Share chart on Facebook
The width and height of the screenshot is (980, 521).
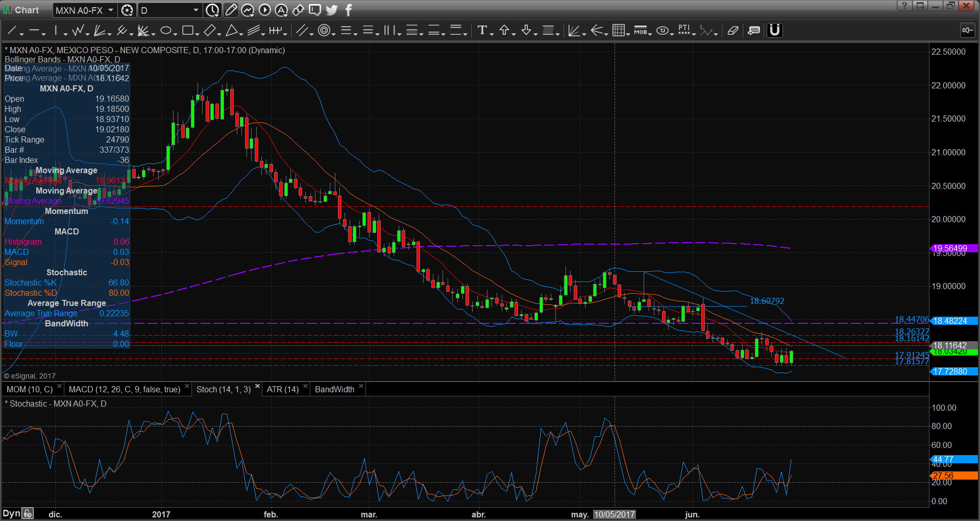tap(349, 10)
